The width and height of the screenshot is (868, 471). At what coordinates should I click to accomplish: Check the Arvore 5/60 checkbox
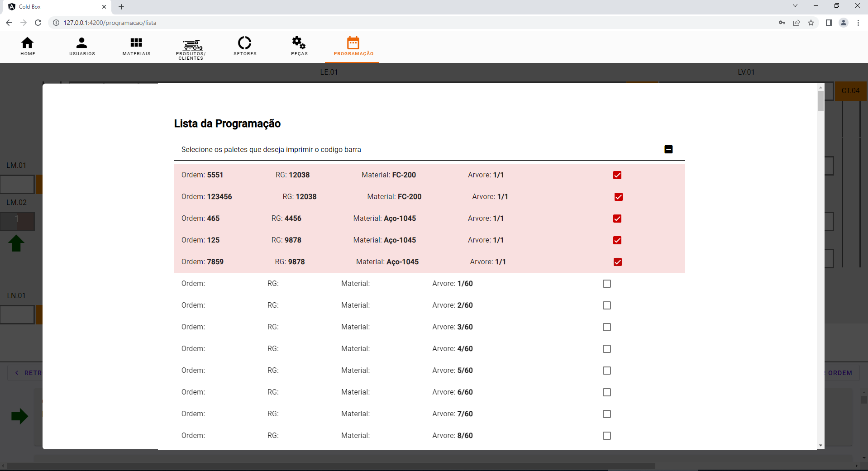(607, 371)
